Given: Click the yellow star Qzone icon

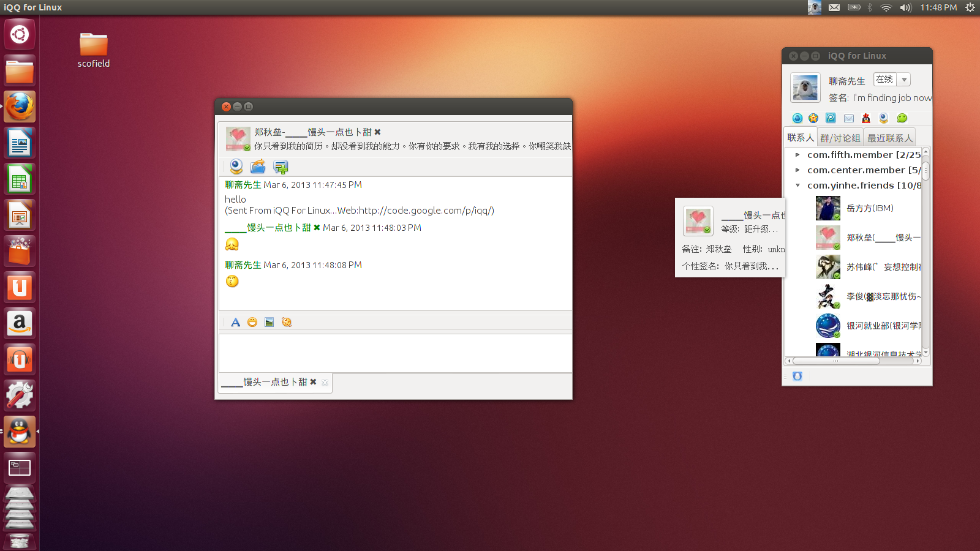Looking at the screenshot, I should [x=813, y=118].
